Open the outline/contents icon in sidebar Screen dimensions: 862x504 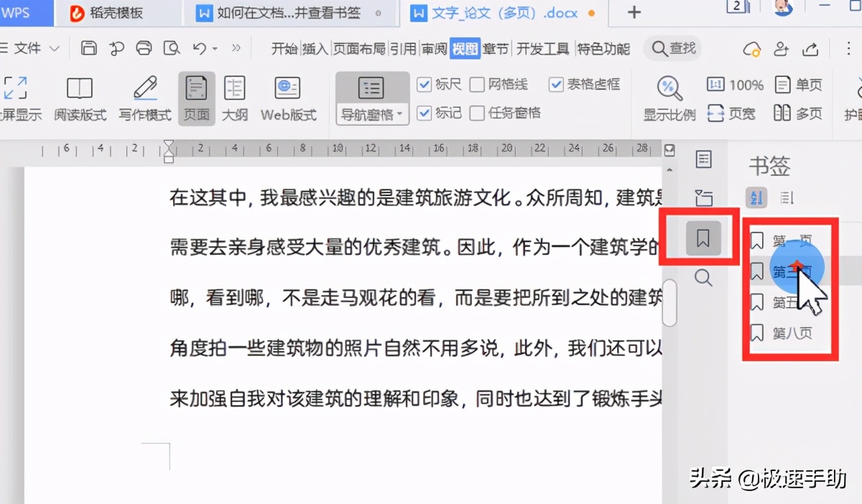[703, 159]
